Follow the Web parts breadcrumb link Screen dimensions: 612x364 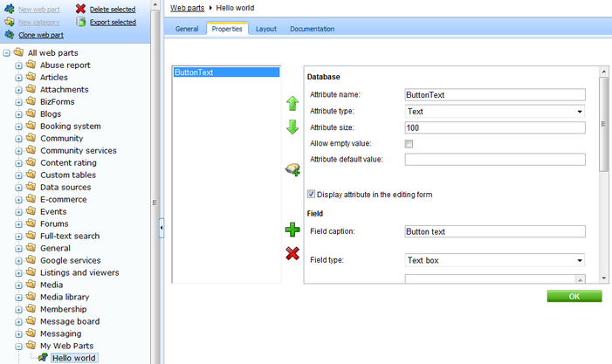189,8
